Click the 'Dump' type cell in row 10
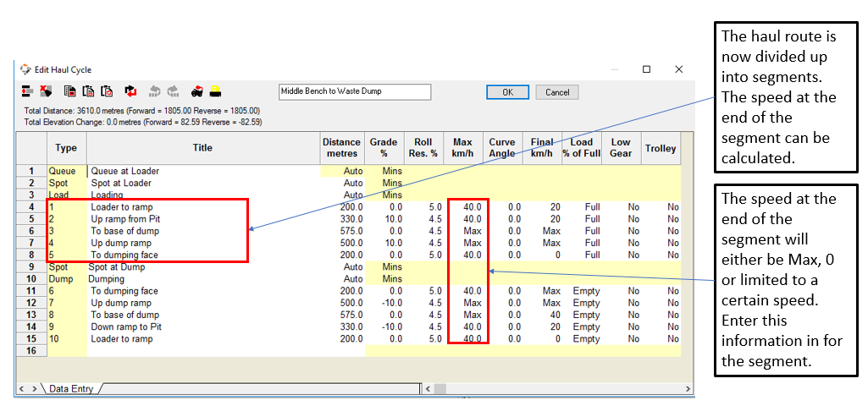868x406 pixels. point(67,279)
